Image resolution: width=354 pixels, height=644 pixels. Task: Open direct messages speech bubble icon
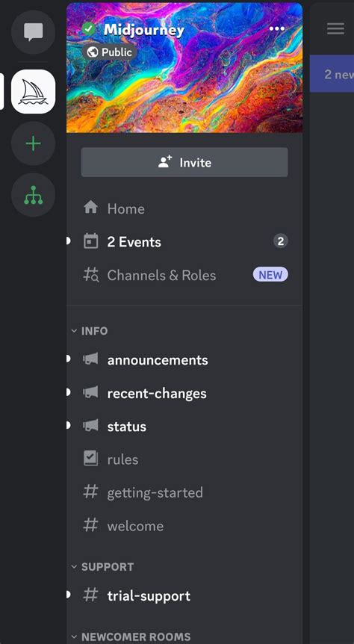[x=34, y=32]
